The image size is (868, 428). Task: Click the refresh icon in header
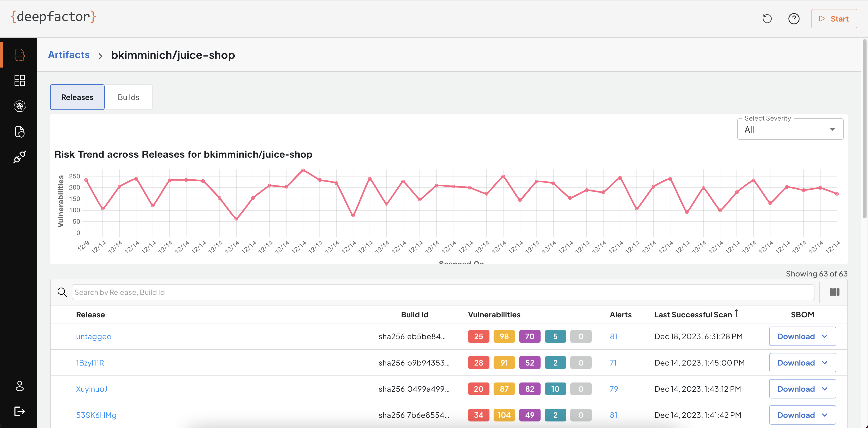coord(767,19)
